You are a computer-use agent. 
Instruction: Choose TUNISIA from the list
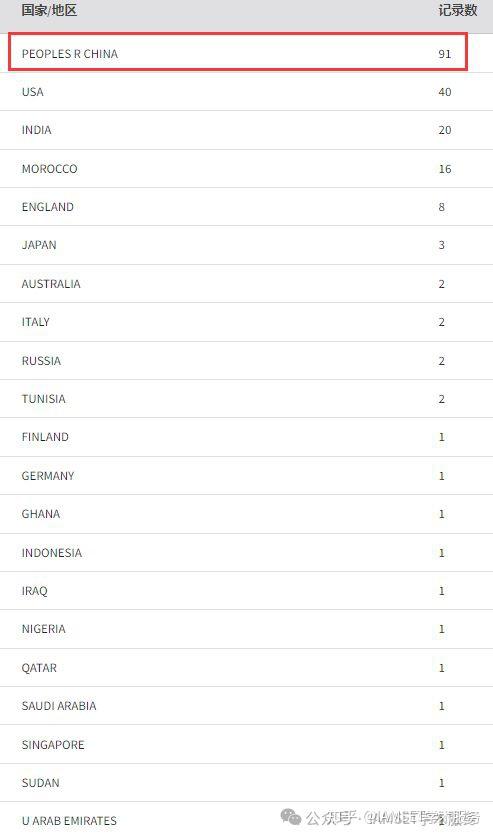[43, 399]
